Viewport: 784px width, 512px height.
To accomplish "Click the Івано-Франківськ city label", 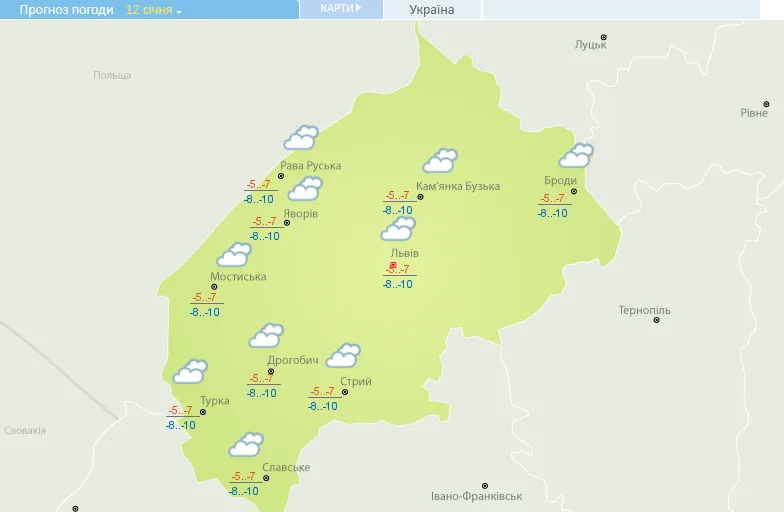I will pyautogui.click(x=476, y=497).
